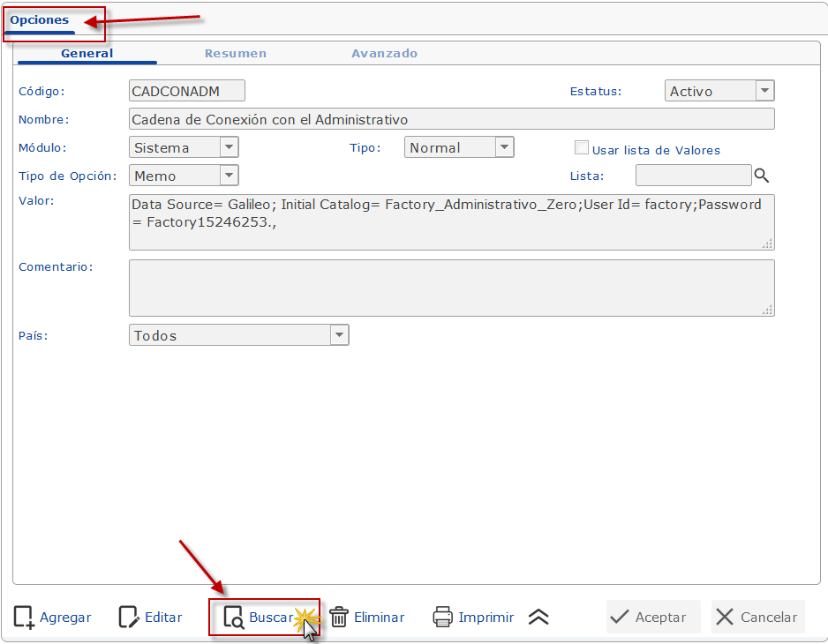The image size is (828, 644).
Task: Open the País dropdown showing Todos
Action: 339,335
